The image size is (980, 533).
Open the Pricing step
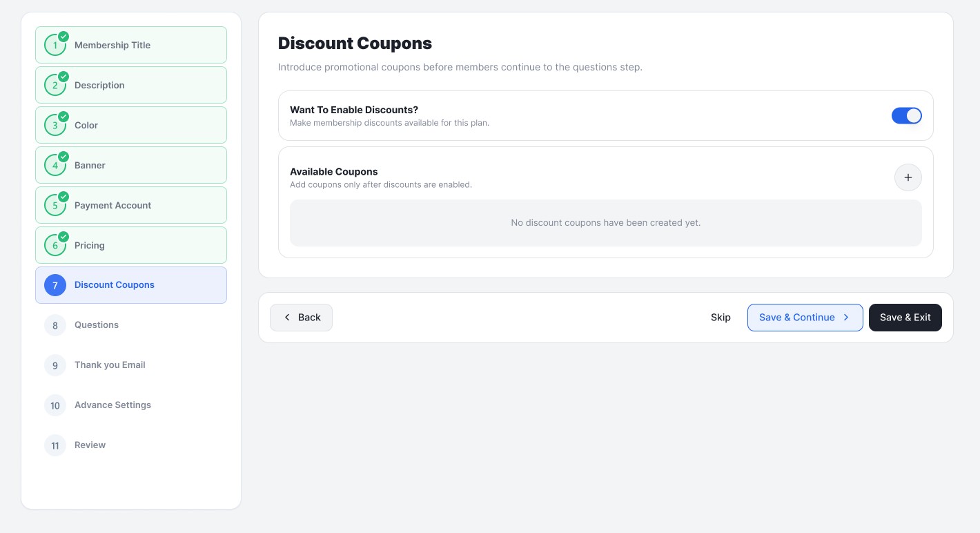tap(131, 245)
